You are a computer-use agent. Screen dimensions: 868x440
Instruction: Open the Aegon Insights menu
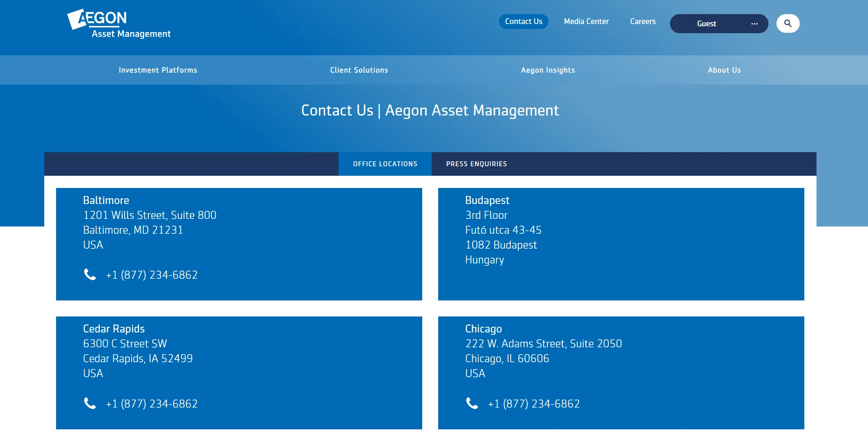(x=548, y=70)
